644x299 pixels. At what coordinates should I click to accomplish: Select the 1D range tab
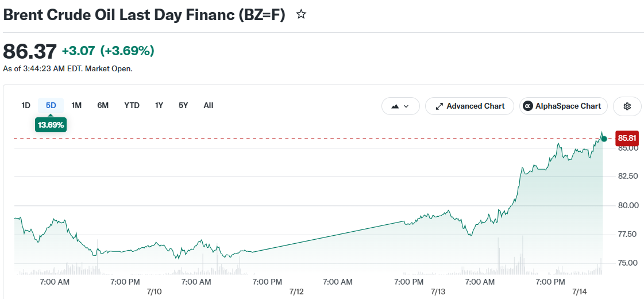(x=26, y=105)
